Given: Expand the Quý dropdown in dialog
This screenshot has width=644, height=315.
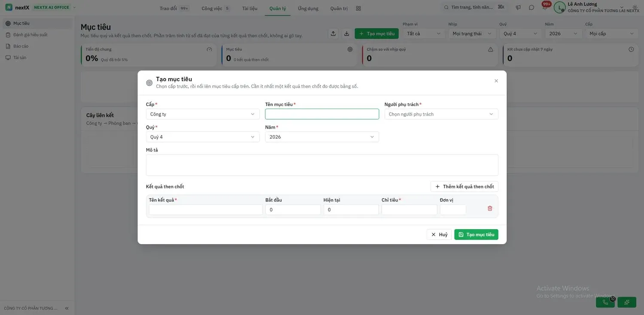Looking at the screenshot, I should (203, 137).
